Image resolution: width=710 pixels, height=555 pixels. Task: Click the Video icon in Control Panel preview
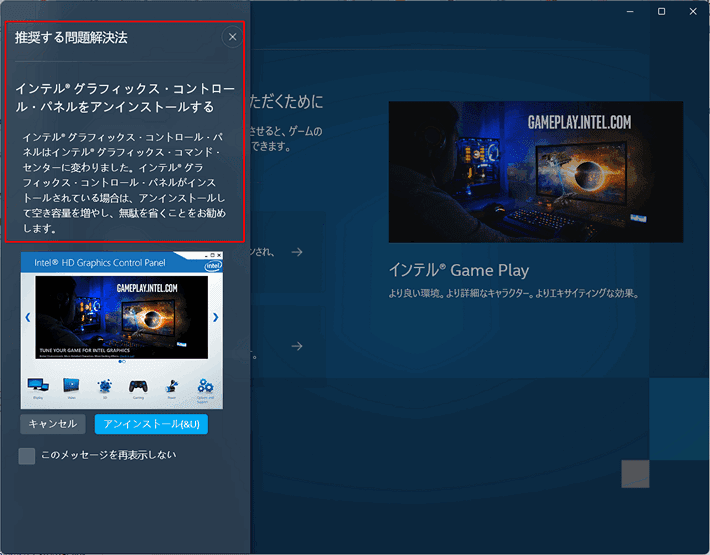72,386
